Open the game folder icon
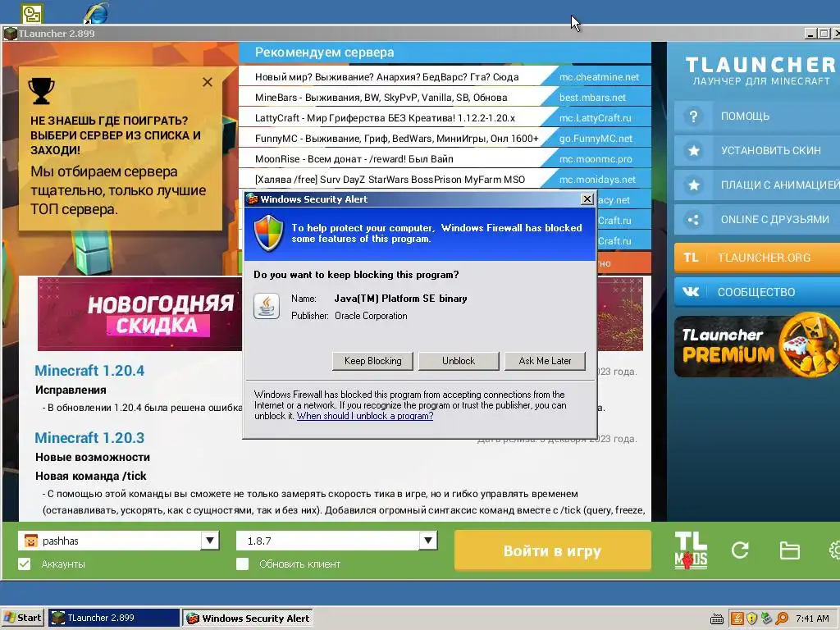The width and height of the screenshot is (840, 630). click(789, 550)
